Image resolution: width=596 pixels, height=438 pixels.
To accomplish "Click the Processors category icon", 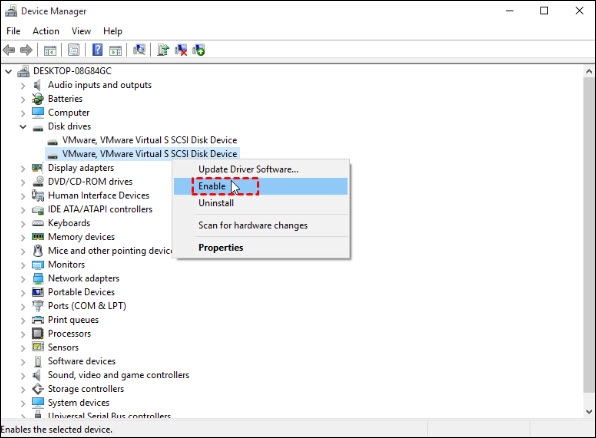I will (38, 333).
